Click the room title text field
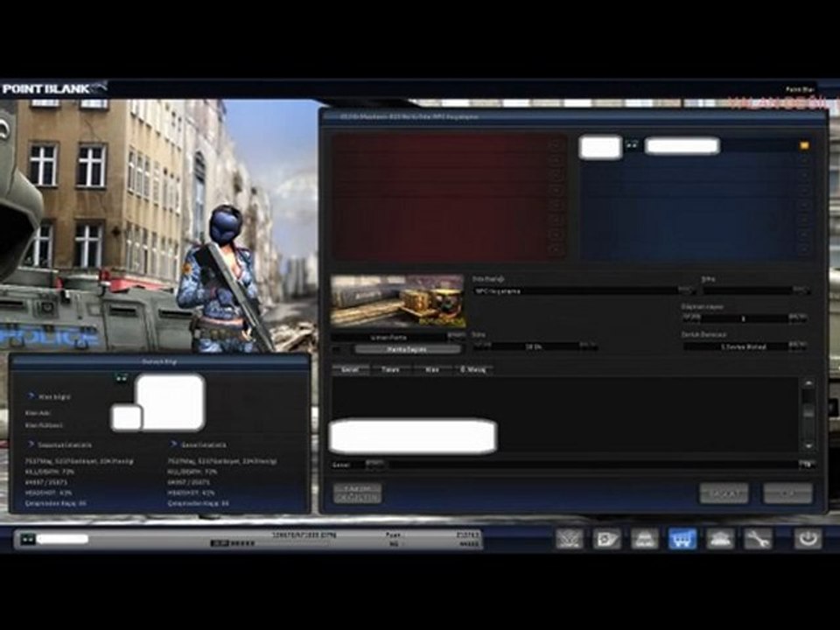 click(576, 290)
